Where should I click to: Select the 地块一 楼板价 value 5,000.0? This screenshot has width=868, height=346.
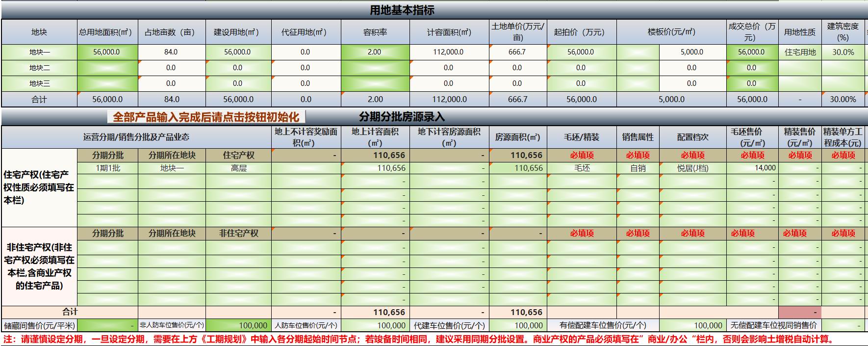pos(692,52)
